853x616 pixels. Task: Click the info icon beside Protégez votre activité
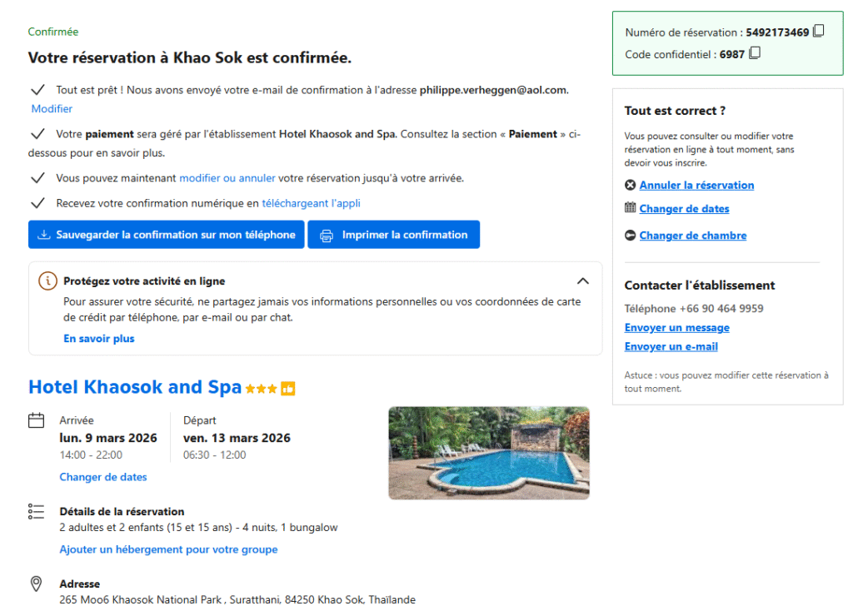click(48, 281)
